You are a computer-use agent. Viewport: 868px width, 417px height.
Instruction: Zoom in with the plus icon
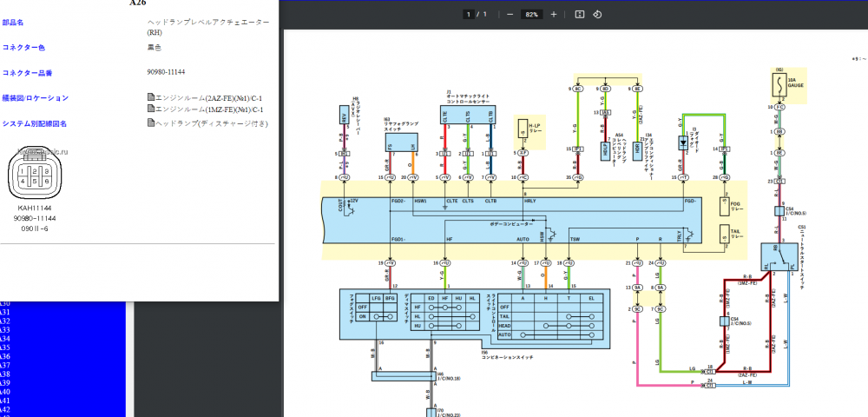pyautogui.click(x=554, y=15)
